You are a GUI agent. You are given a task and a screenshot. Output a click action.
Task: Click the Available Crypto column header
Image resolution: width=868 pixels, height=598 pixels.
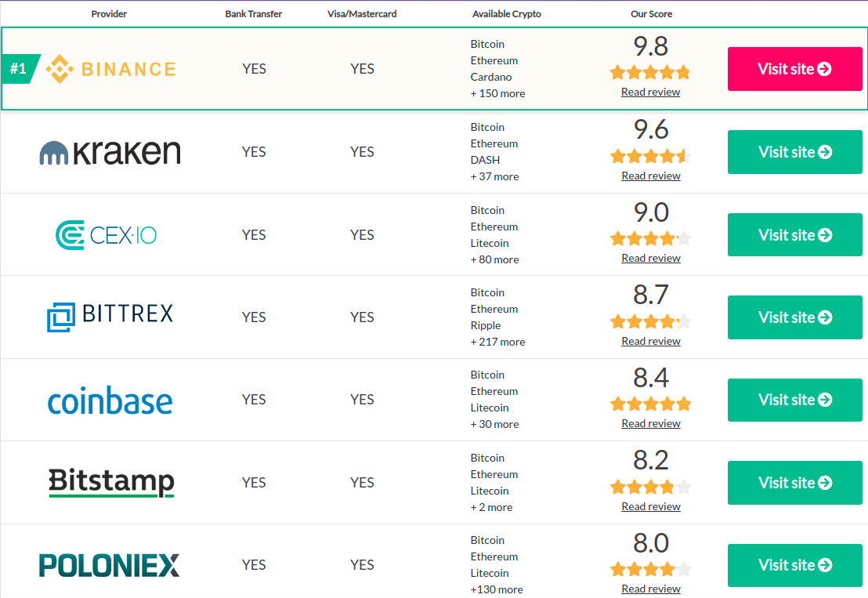(x=506, y=14)
